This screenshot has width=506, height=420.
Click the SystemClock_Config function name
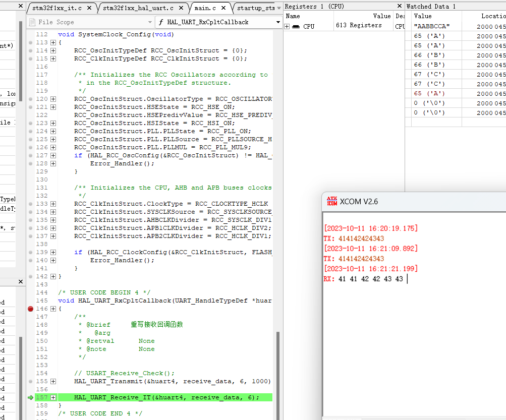point(114,34)
